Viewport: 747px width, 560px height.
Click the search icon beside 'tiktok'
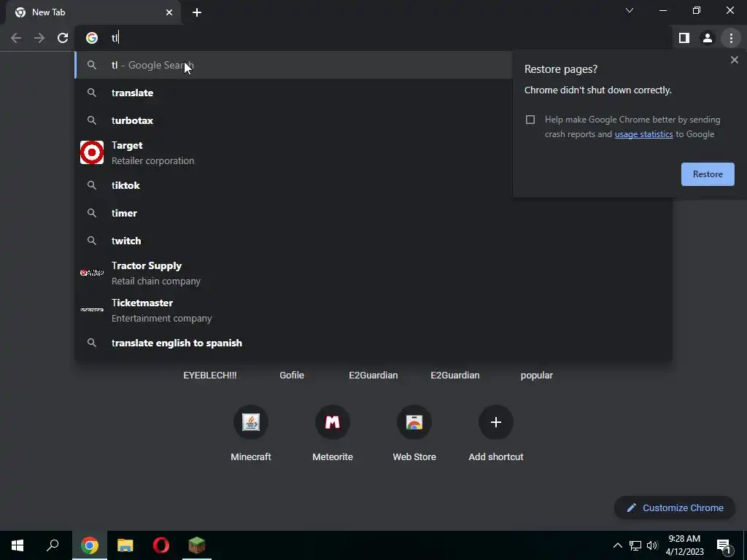pyautogui.click(x=92, y=185)
